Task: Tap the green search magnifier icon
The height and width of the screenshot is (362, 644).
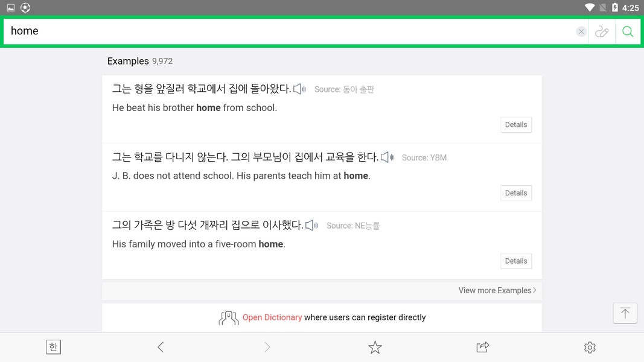Action: tap(627, 31)
